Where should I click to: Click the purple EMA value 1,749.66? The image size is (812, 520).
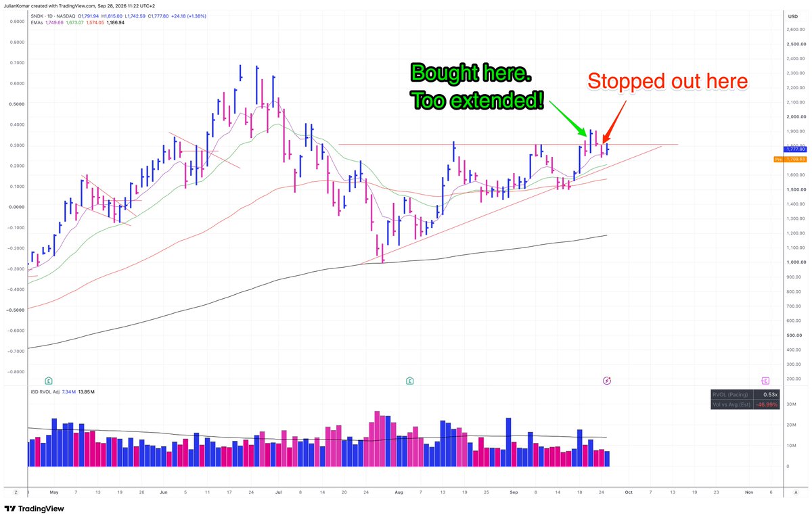(54, 22)
